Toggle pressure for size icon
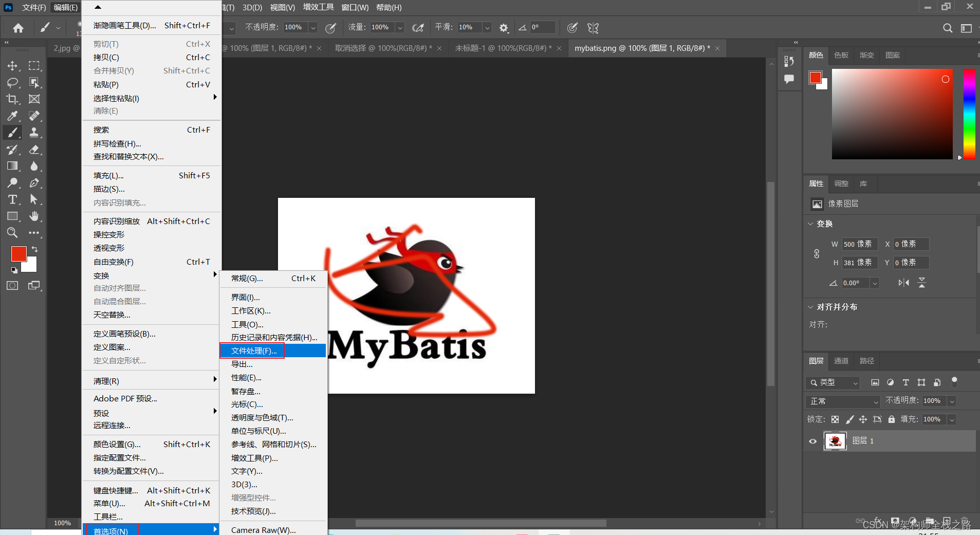 [x=572, y=28]
